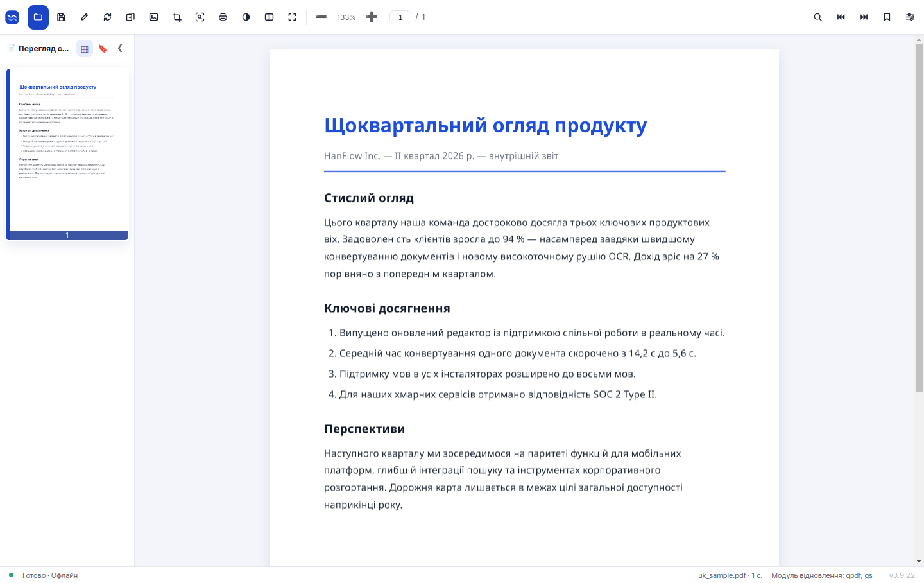Select the pencil edit tool
Screen dimensions: 924x583
[x=84, y=17]
